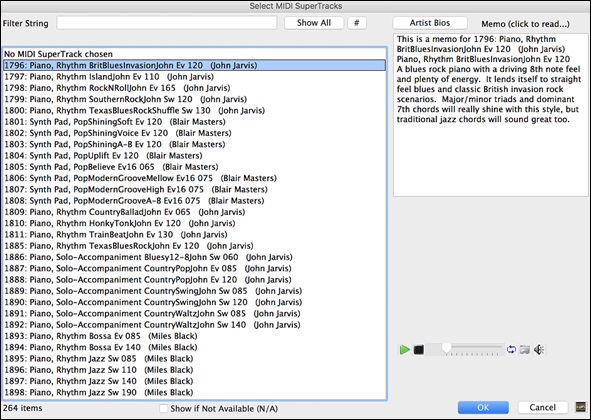Confirm selection with OK
Viewport: 591px width, 420px height.
point(483,407)
